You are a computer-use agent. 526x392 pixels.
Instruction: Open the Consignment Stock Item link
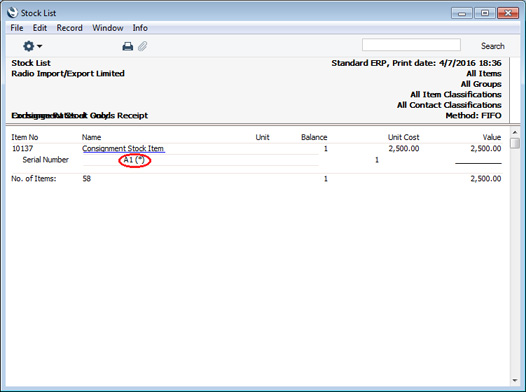point(123,149)
